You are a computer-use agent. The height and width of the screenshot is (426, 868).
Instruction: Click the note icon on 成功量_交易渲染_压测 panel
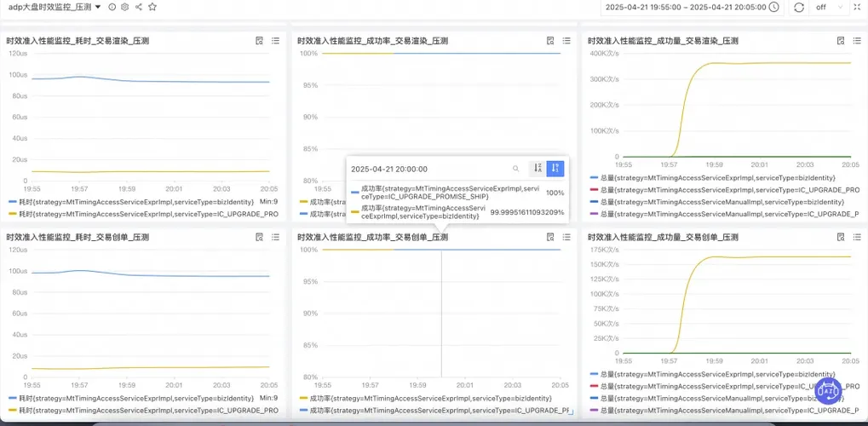(840, 40)
